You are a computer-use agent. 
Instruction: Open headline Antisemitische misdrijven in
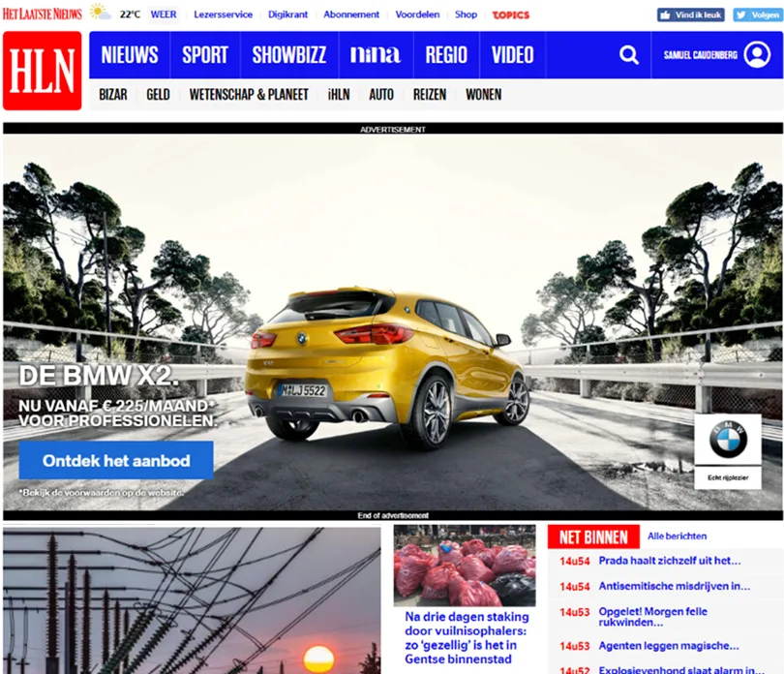click(x=675, y=586)
